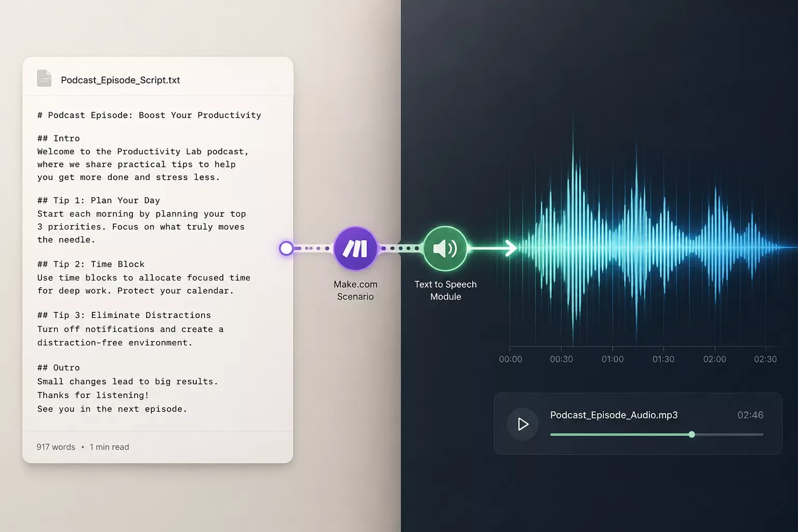The image size is (798, 532).
Task: Click the 02:30 timeline marker
Action: (765, 359)
